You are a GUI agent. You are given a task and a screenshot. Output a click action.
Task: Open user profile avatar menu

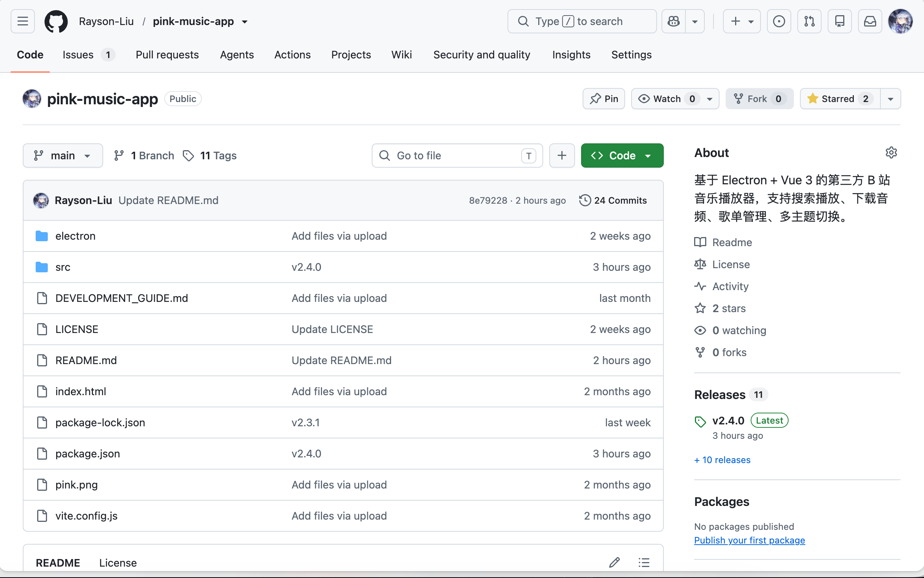(900, 21)
